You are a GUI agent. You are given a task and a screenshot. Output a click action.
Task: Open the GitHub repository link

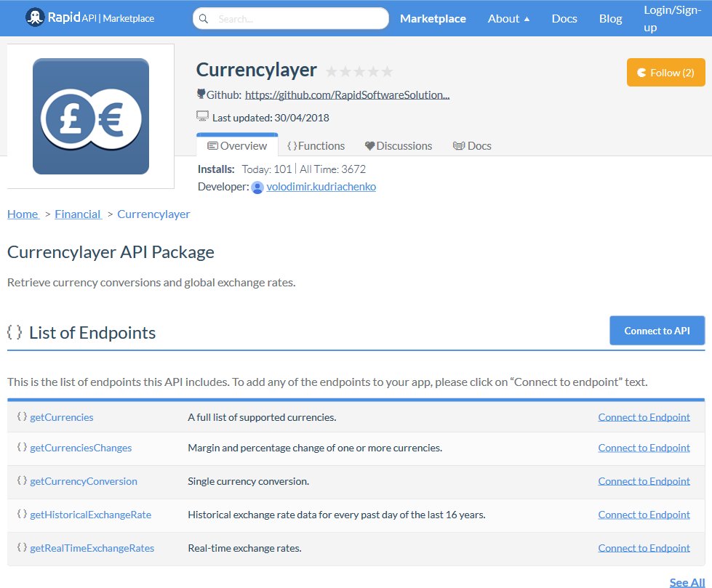348,94
